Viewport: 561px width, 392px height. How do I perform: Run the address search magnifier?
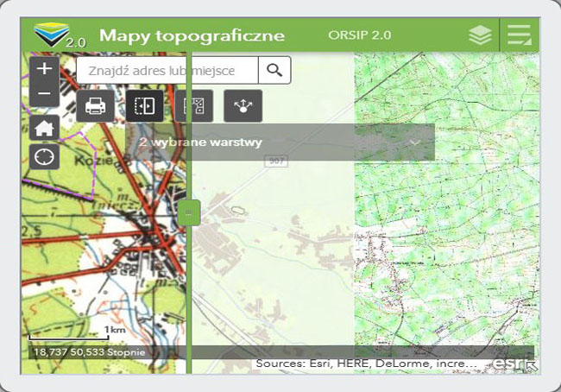pos(274,70)
